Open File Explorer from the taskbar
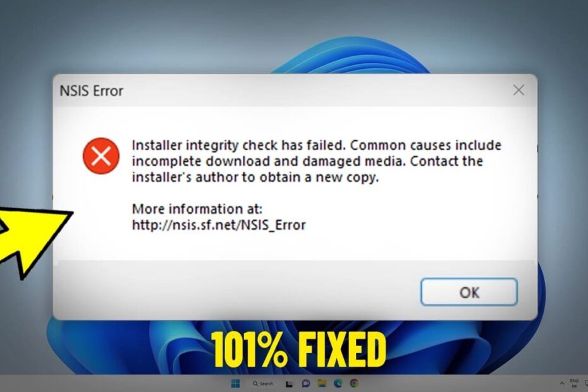The width and height of the screenshot is (588, 392). pyautogui.click(x=322, y=383)
